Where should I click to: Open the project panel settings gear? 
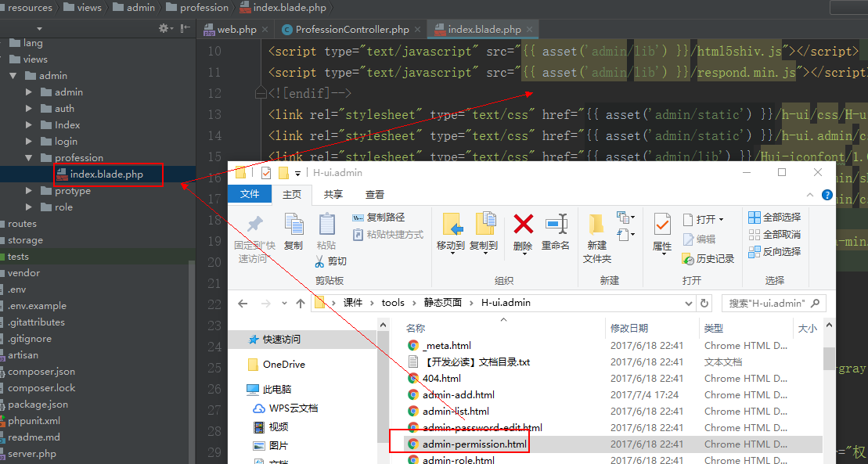coord(164,28)
